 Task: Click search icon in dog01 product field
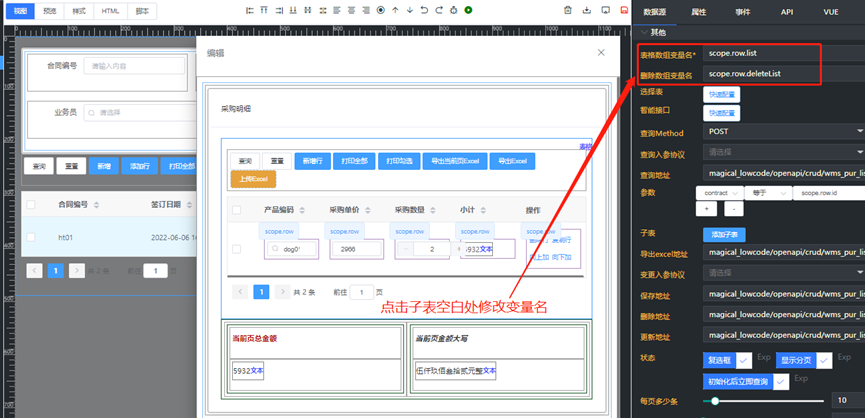[x=275, y=249]
